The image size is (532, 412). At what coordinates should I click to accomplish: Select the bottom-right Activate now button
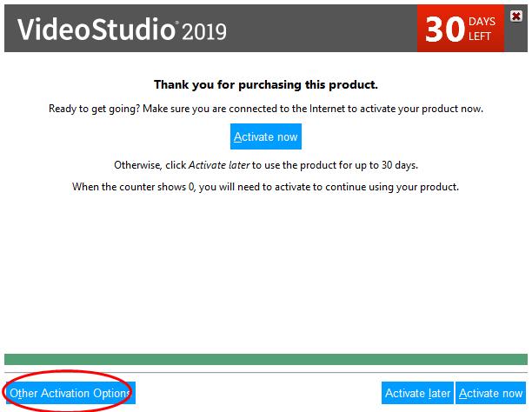tap(490, 393)
